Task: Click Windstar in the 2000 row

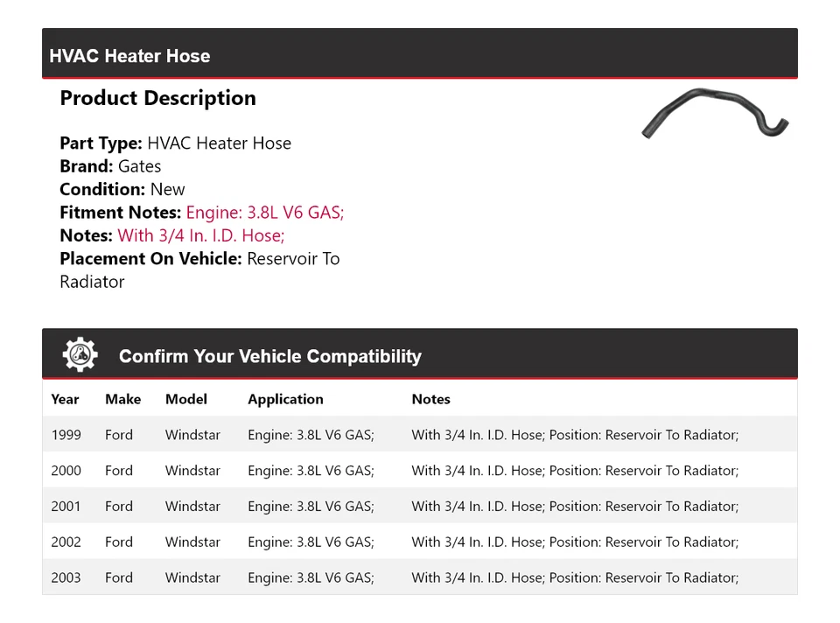Action: coord(192,471)
